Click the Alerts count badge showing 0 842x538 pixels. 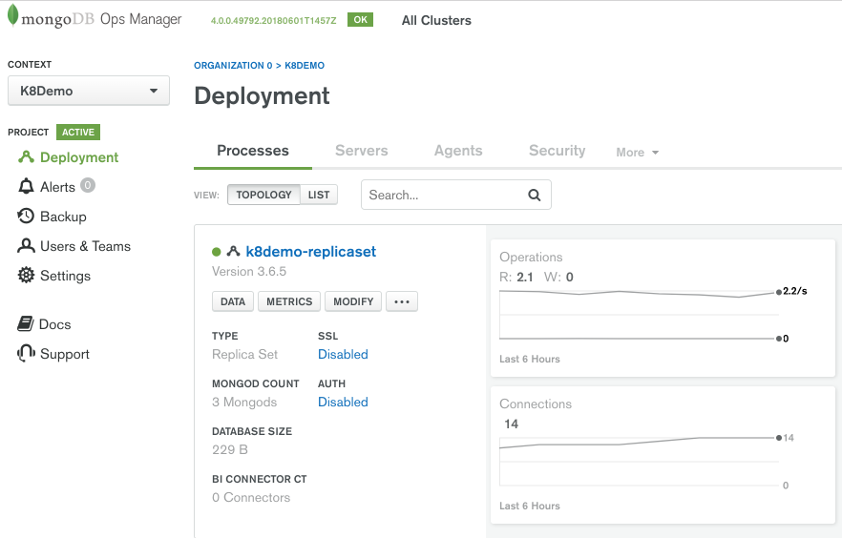[x=88, y=185]
